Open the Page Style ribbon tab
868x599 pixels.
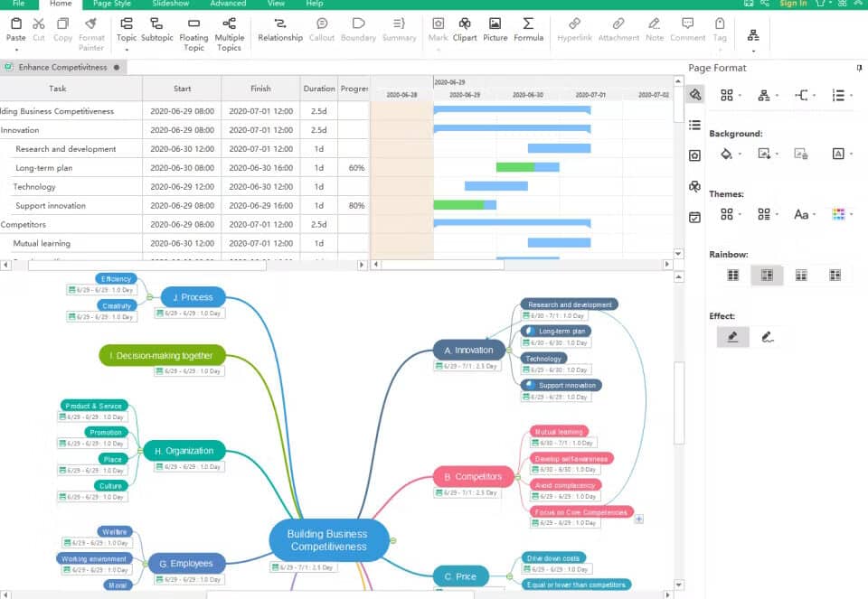click(112, 4)
